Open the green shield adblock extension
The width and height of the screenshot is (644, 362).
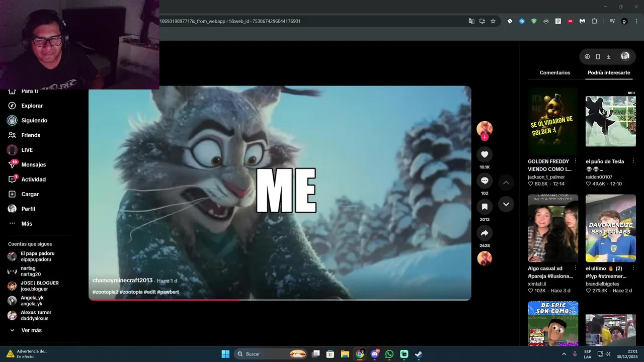534,21
